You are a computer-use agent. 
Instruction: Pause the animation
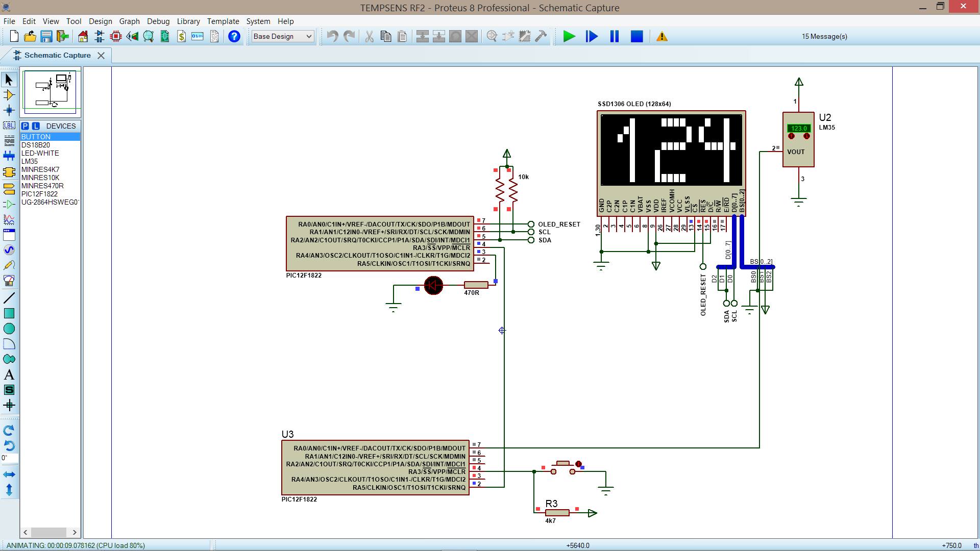[x=614, y=36]
